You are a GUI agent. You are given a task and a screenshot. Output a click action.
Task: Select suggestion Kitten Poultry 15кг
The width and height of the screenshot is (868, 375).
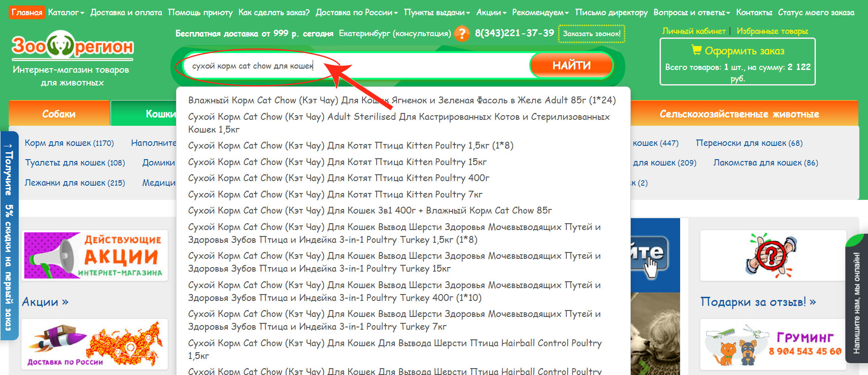click(337, 162)
